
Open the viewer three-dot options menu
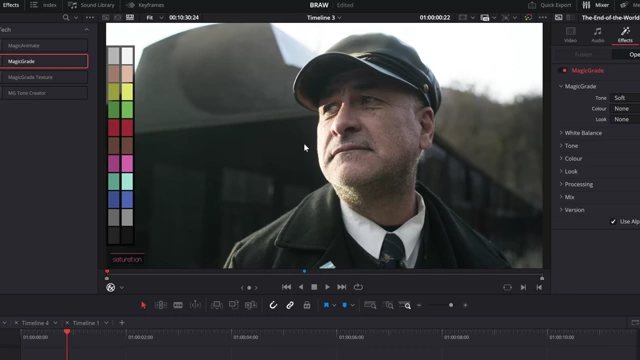coord(542,18)
